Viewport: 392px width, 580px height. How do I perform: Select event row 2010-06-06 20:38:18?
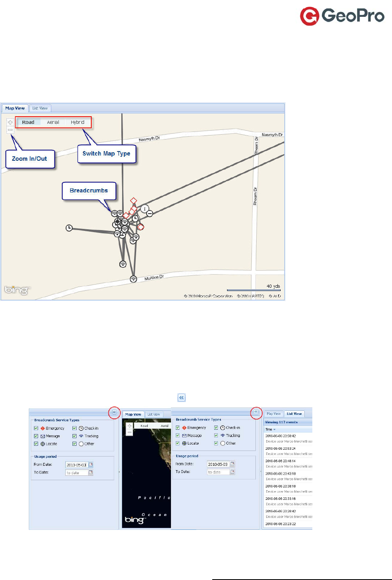click(x=288, y=489)
